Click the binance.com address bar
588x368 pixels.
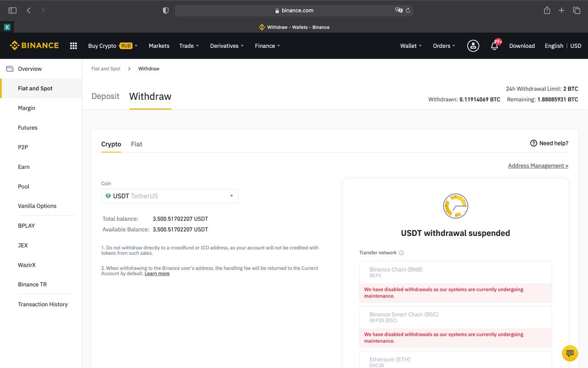tap(294, 10)
